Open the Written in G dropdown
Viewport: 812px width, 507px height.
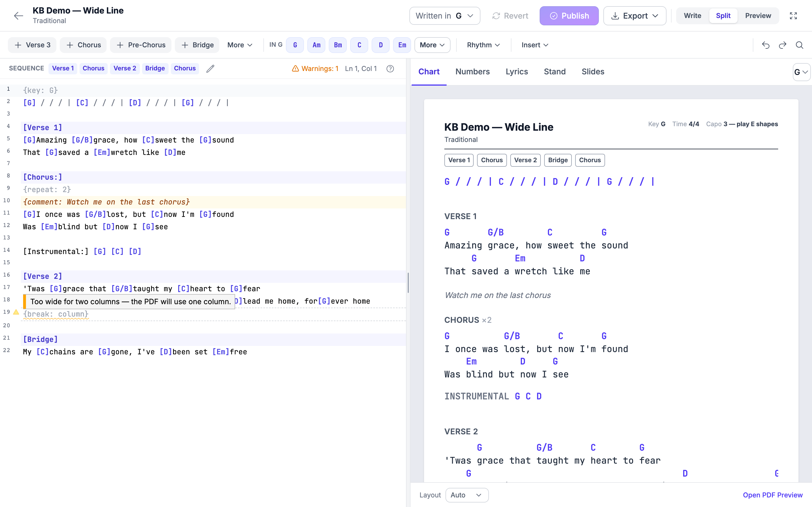(445, 16)
